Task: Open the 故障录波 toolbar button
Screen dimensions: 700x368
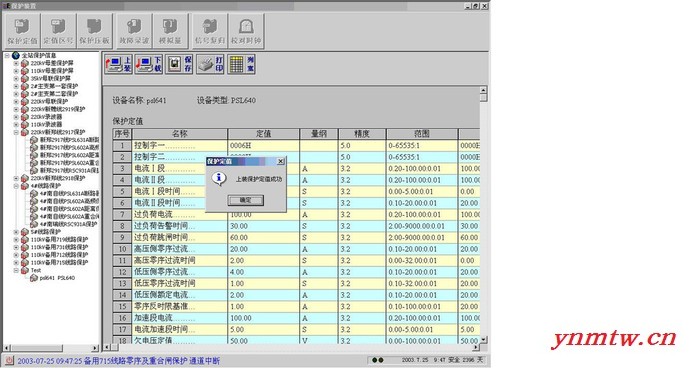Action: (x=134, y=30)
